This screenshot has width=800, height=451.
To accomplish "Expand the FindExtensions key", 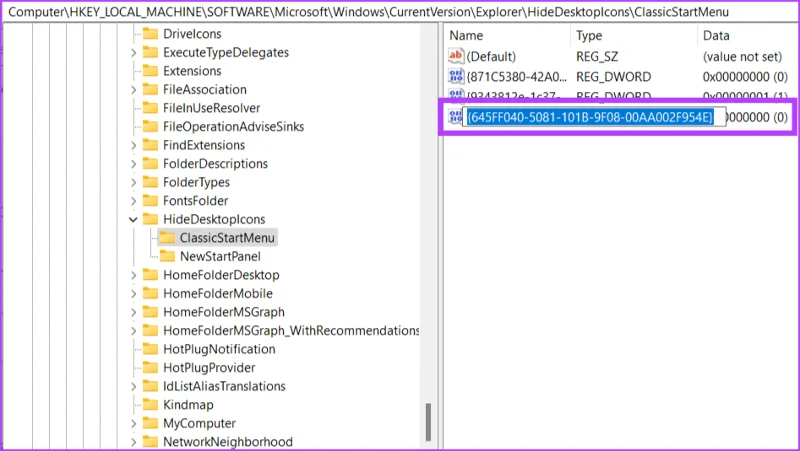I will (x=133, y=145).
